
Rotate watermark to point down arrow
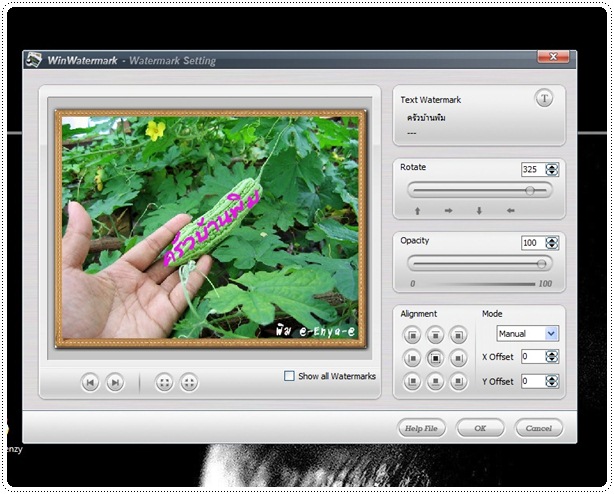tap(479, 211)
